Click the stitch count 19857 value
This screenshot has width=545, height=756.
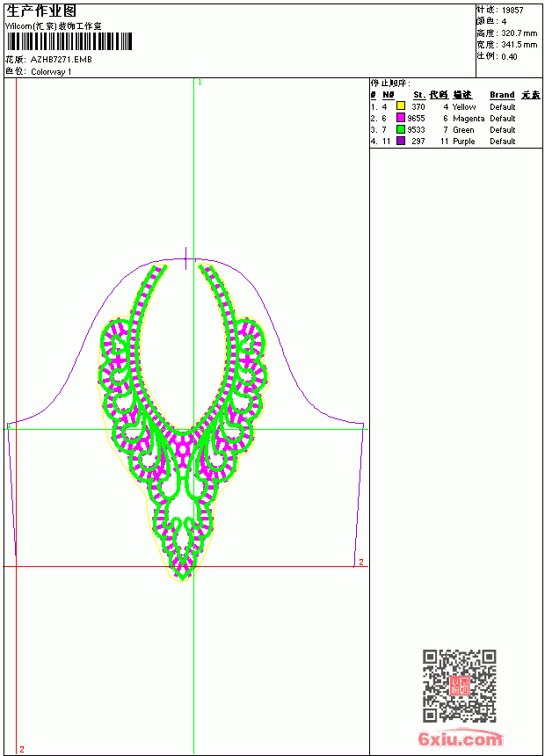[512, 11]
